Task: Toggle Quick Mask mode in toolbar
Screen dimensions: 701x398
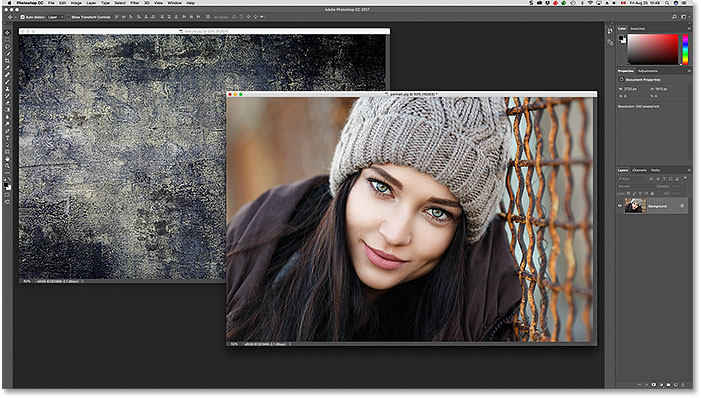Action: (x=7, y=194)
